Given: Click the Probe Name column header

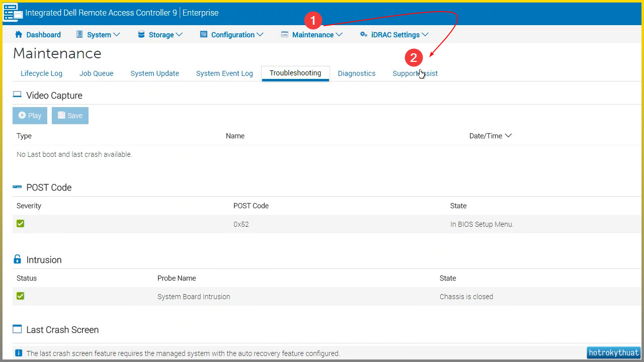Looking at the screenshot, I should click(x=177, y=278).
